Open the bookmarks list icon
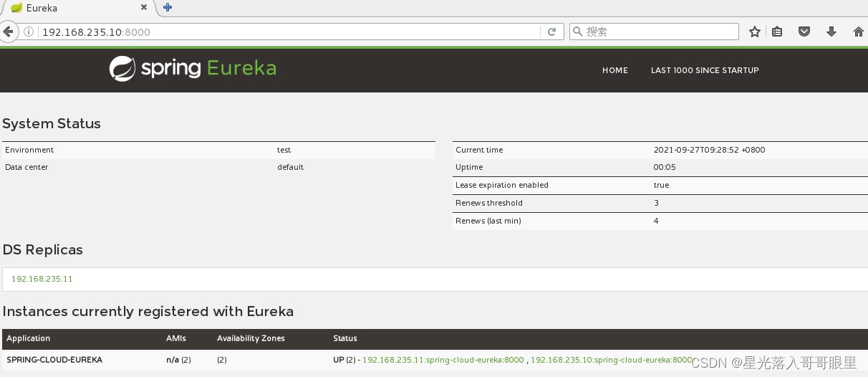Viewport: 868px width, 377px height. click(x=777, y=32)
